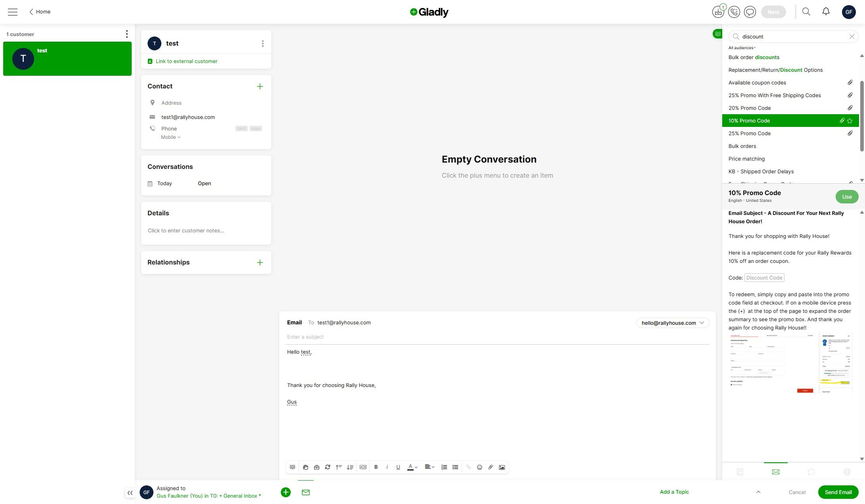Insert a bulleted list
865x504 pixels.
click(455, 467)
